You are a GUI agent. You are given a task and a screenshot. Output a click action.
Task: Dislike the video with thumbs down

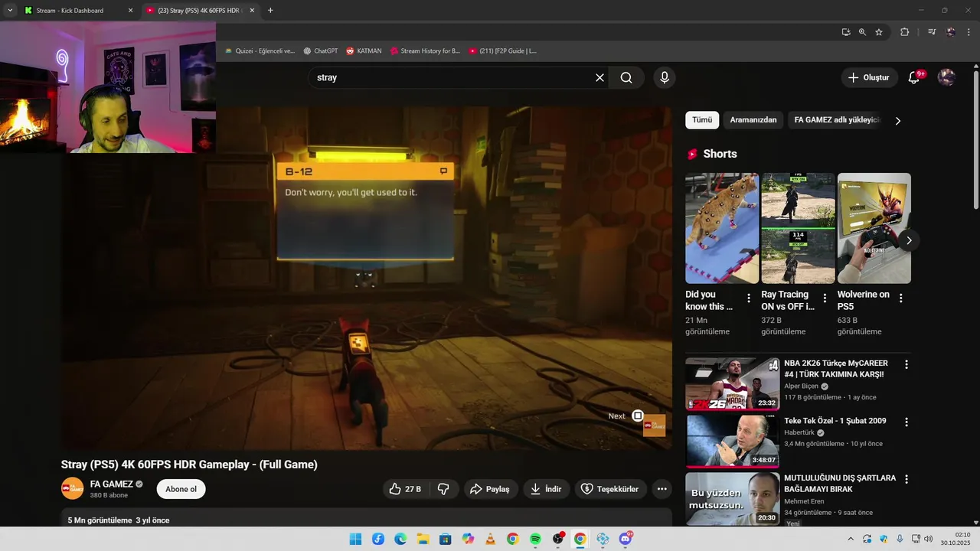(x=443, y=489)
